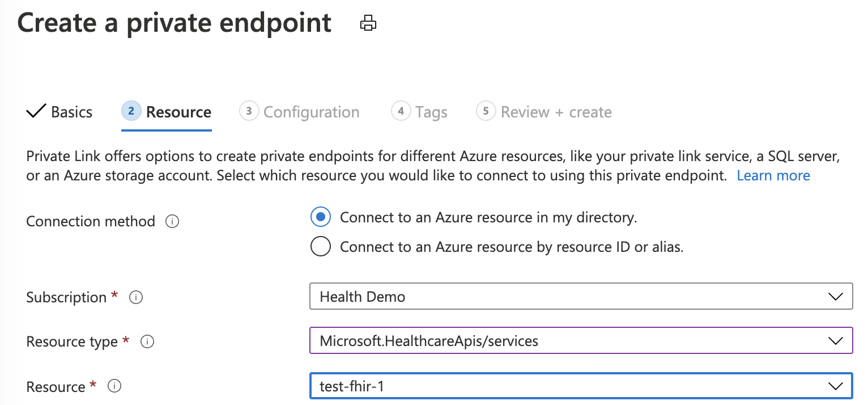The width and height of the screenshot is (868, 405).
Task: Click the step 3 circle icon
Action: pos(249,111)
